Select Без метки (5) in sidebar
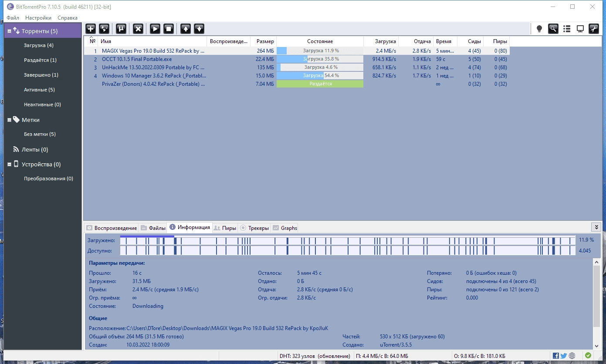The width and height of the screenshot is (606, 364). (x=40, y=134)
